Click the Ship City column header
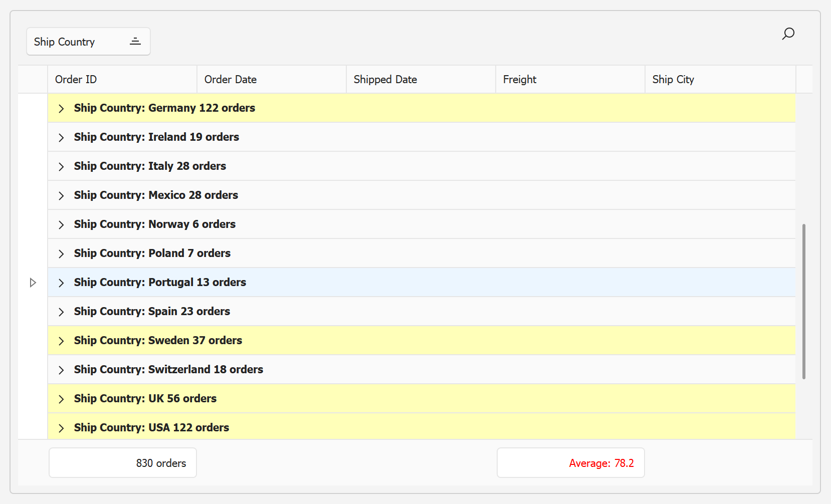The image size is (831, 504). (x=720, y=80)
